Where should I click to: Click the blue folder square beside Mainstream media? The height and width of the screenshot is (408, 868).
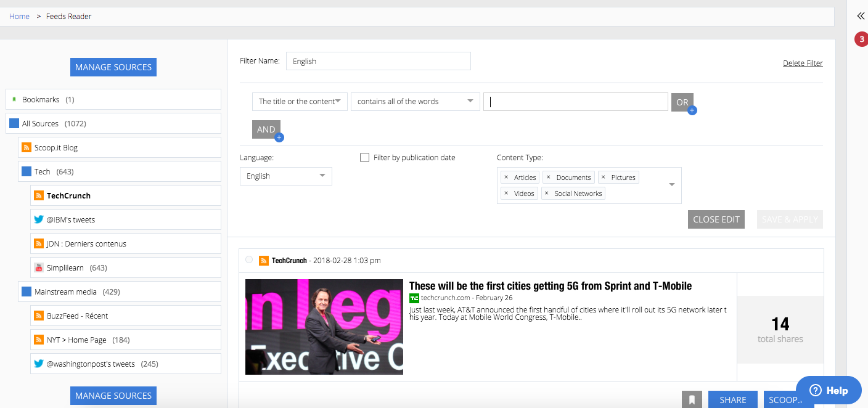(x=27, y=292)
